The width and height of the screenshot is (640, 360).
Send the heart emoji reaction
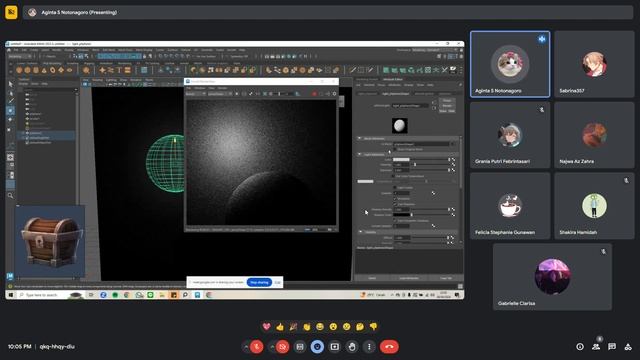click(x=267, y=327)
